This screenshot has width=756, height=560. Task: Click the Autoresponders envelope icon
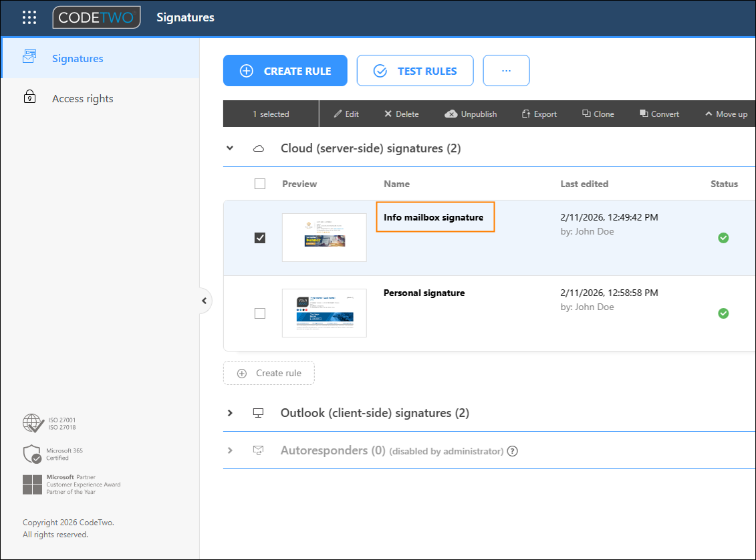click(259, 450)
